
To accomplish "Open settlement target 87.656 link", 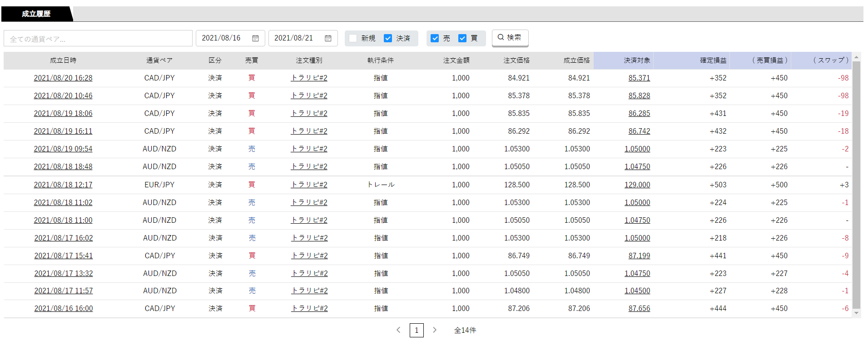I will (639, 308).
